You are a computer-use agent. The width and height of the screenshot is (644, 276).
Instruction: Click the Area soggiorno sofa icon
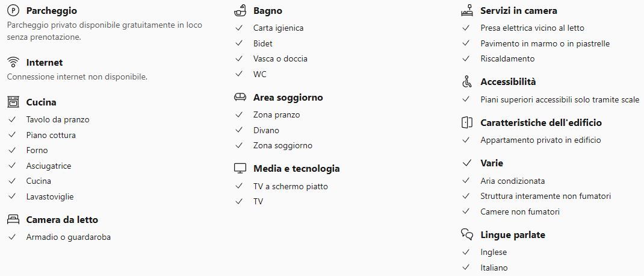[x=240, y=98]
